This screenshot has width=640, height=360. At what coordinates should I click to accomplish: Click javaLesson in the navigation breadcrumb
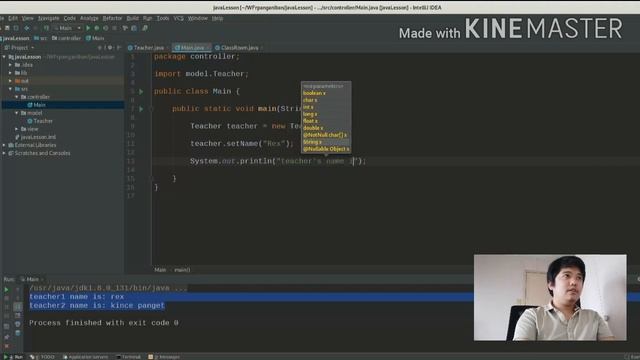point(16,38)
